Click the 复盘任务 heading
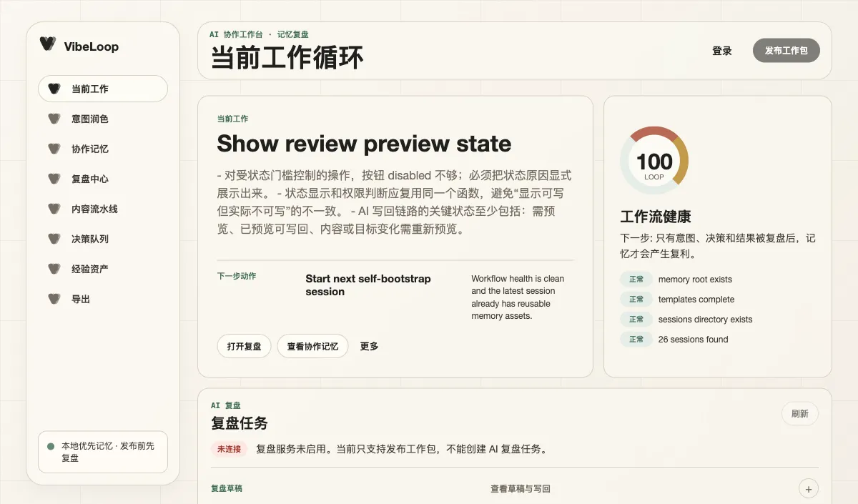The width and height of the screenshot is (858, 504). (x=240, y=423)
